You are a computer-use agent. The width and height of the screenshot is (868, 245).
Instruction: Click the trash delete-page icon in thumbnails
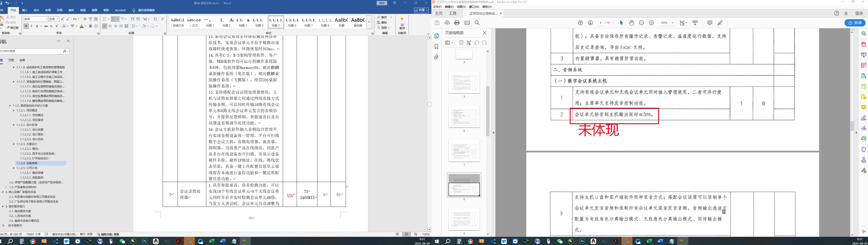(x=461, y=42)
